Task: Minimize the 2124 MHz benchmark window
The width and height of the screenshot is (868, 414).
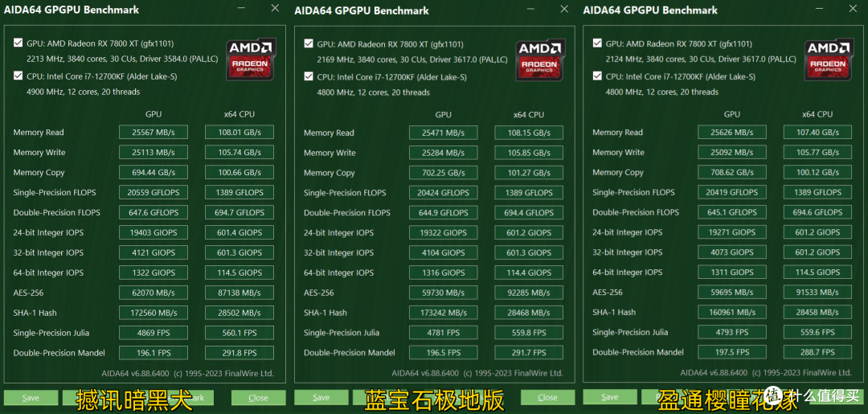Action: (820, 8)
